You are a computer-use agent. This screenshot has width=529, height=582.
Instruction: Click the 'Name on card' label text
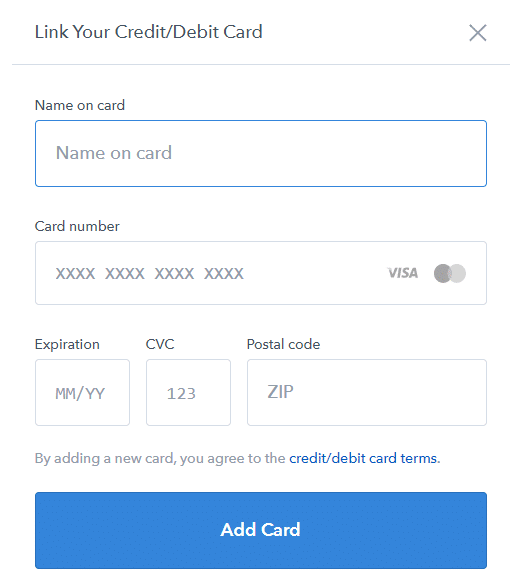[x=79, y=105]
